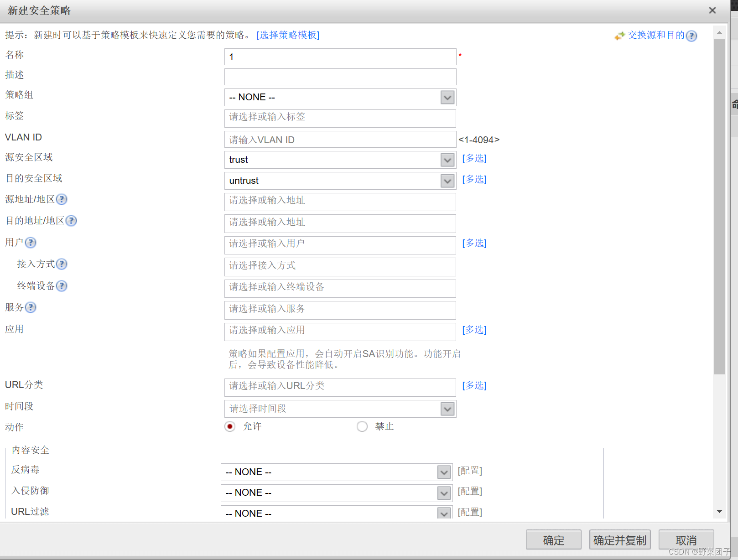Screen dimensions: 738x560
Task: Open help icon next to 服务
Action: [x=31, y=307]
